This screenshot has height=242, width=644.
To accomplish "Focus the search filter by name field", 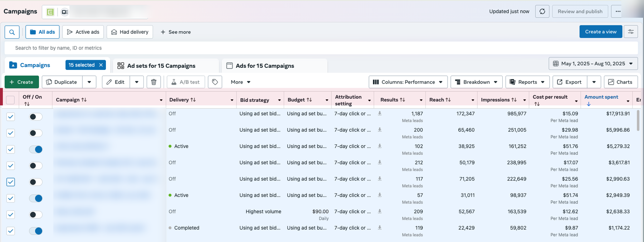I will click(x=321, y=48).
